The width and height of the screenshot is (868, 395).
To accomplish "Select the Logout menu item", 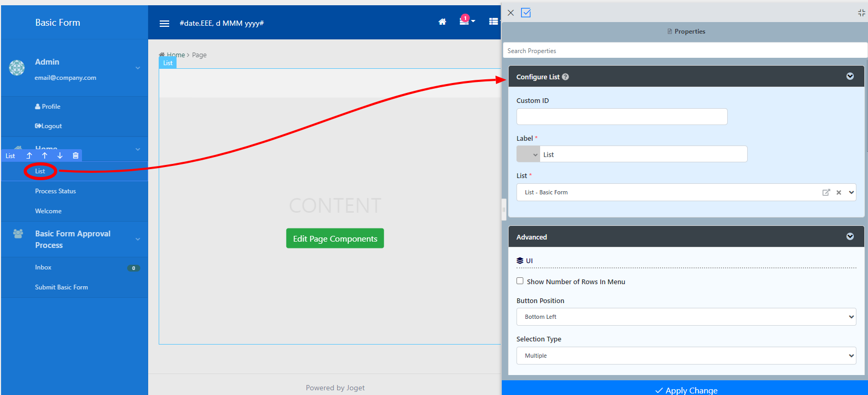I will tap(48, 126).
